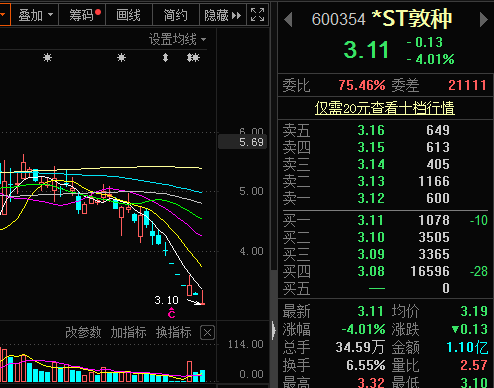Click the 委差 value 21111
The width and height of the screenshot is (494, 388).
[467, 85]
